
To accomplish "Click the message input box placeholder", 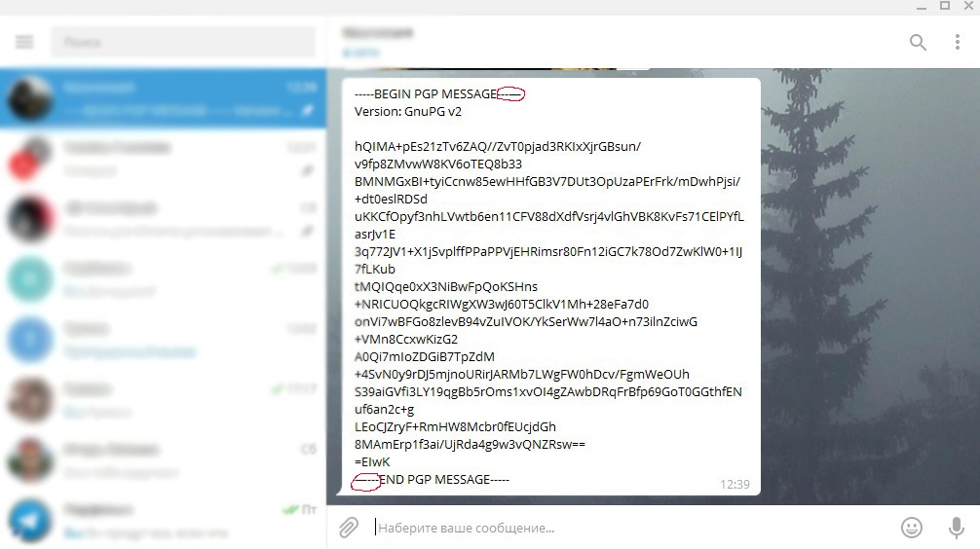I will [x=467, y=528].
